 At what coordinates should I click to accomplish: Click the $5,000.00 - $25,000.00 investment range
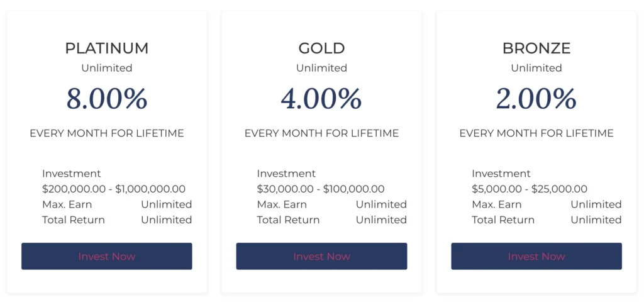click(x=530, y=189)
